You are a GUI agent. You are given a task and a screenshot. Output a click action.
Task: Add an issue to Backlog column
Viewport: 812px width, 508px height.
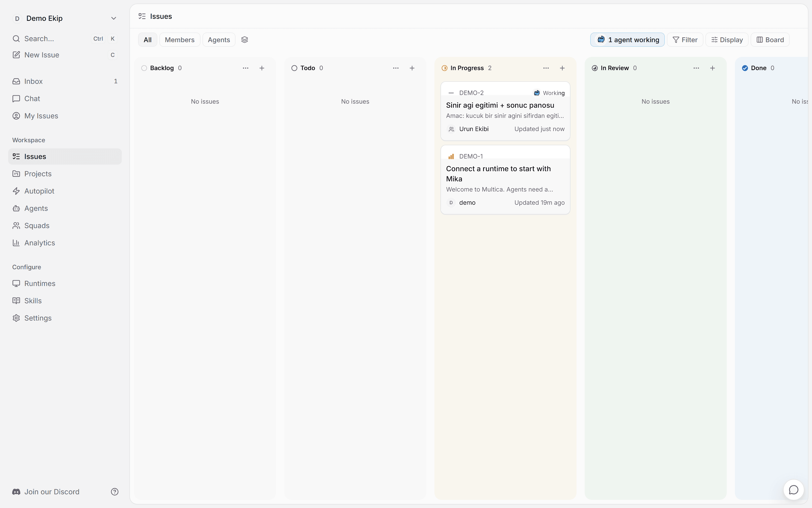[262, 68]
